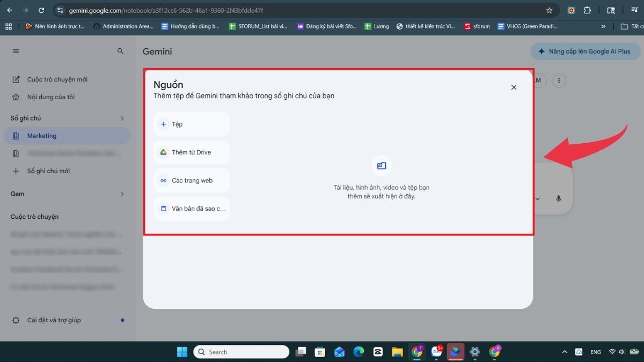Viewport: 644px width, 362px height.
Task: Open CapCut from taskbar
Action: click(x=378, y=352)
